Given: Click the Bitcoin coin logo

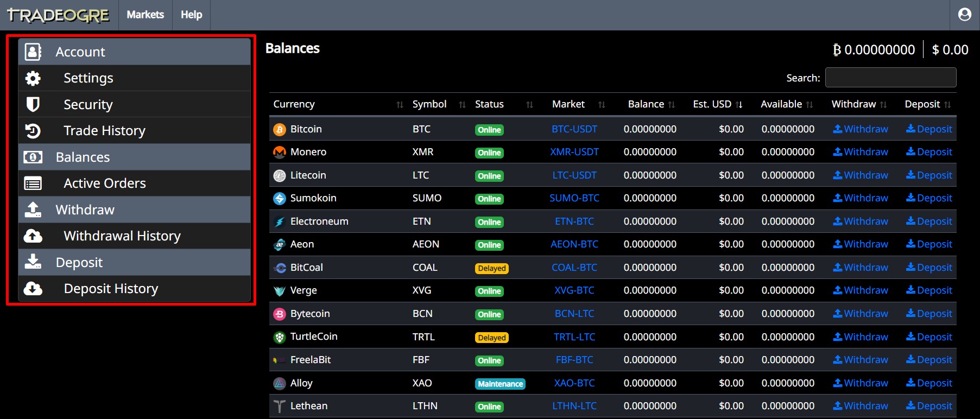Looking at the screenshot, I should click(x=280, y=129).
